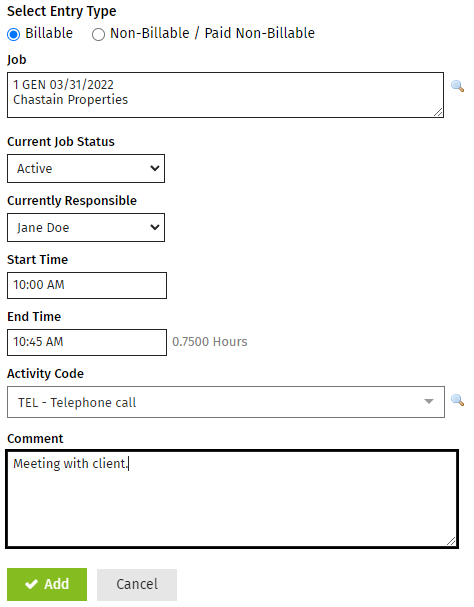Click the green Add button
The height and width of the screenshot is (607, 474).
47,584
